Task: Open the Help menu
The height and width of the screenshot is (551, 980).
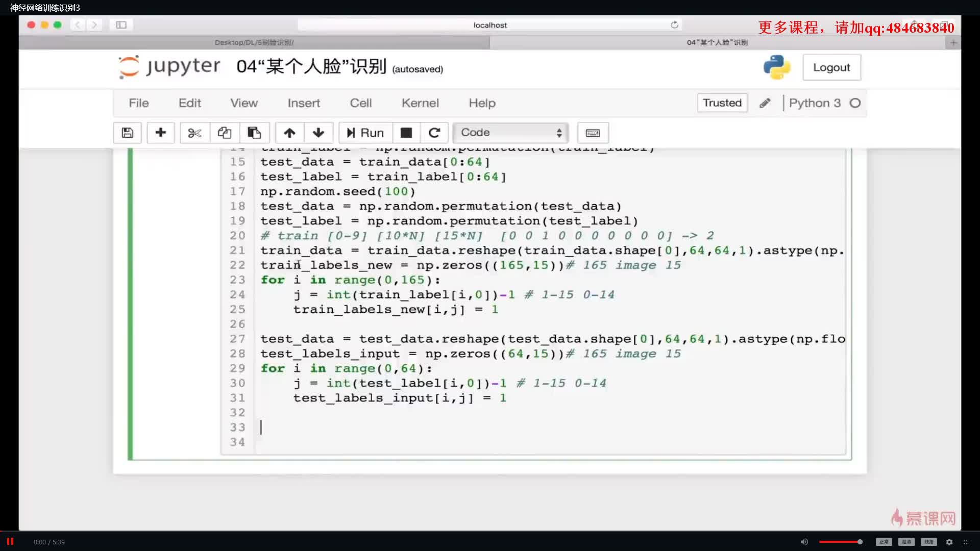Action: pyautogui.click(x=482, y=103)
